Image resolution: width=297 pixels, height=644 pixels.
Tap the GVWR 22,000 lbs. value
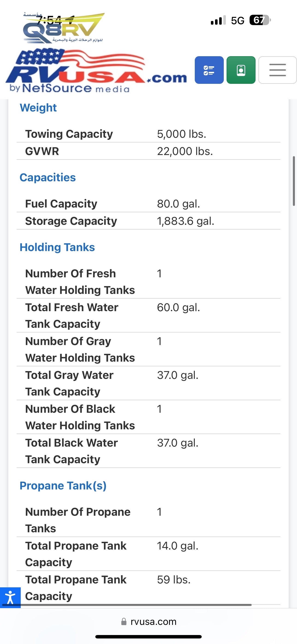tap(185, 151)
